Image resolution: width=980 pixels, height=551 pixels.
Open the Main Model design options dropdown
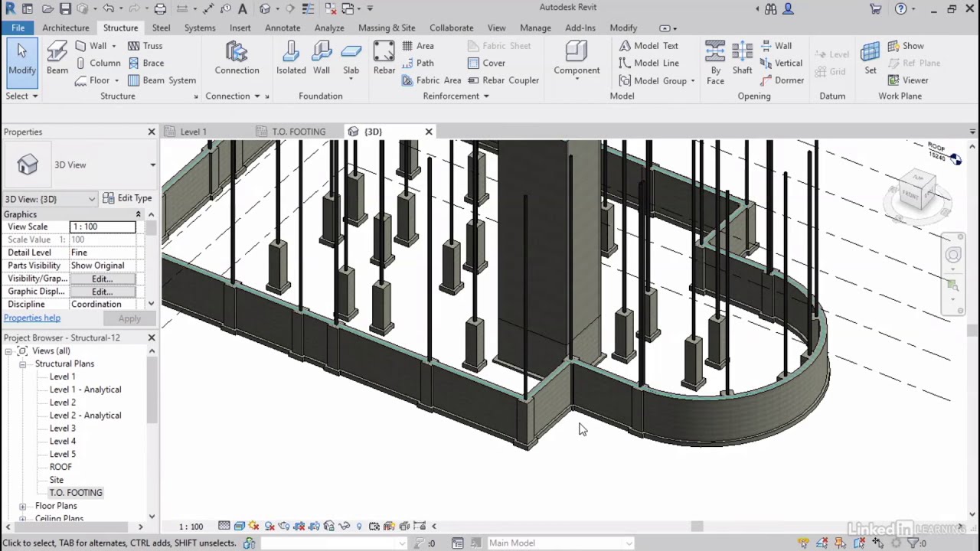[561, 543]
